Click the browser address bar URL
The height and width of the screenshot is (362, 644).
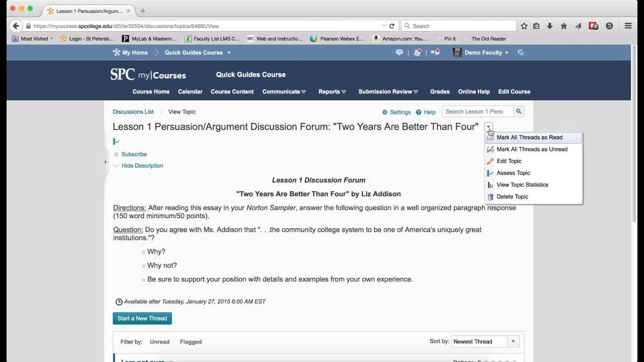(x=126, y=26)
